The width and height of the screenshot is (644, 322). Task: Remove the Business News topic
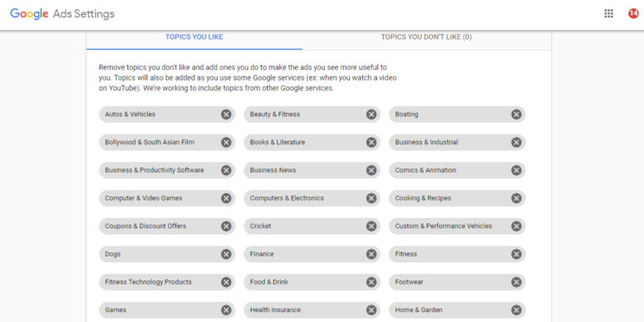click(x=371, y=170)
